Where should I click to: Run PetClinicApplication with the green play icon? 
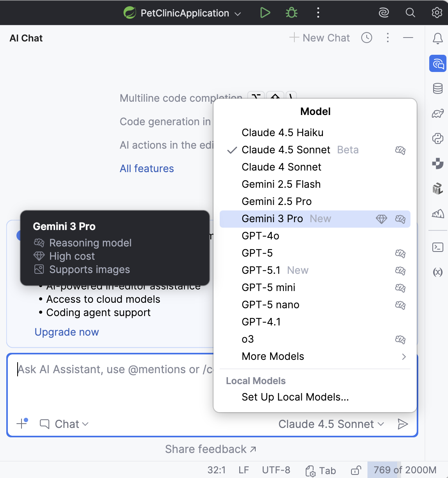click(x=265, y=13)
